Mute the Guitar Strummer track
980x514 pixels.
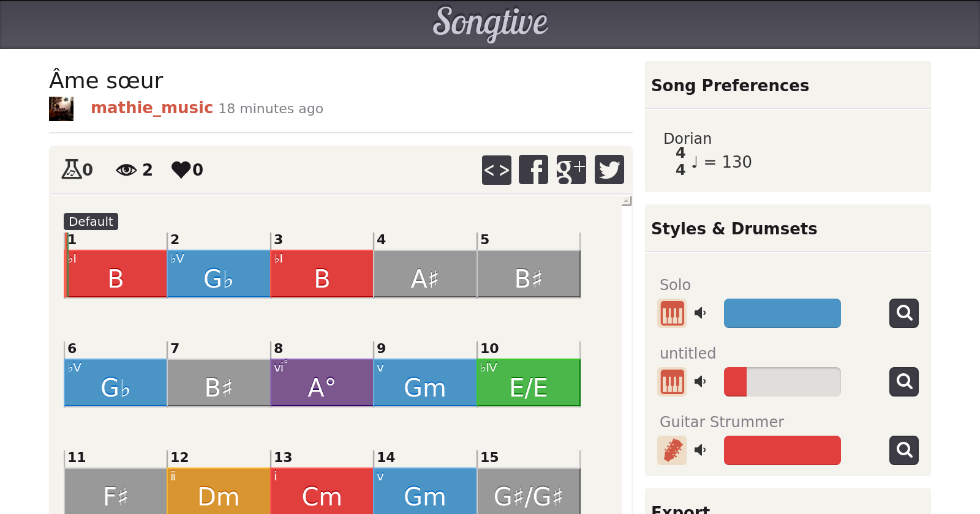[700, 450]
